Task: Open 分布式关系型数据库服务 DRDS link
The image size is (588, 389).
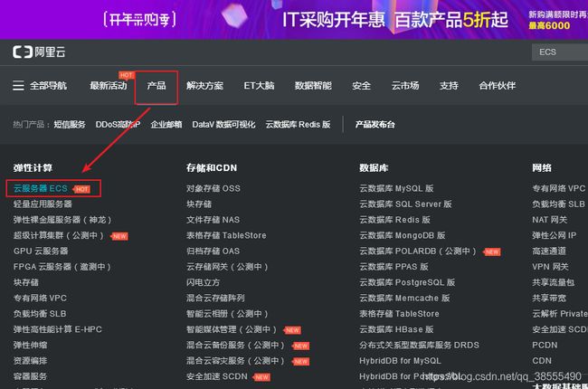Action: (x=419, y=345)
